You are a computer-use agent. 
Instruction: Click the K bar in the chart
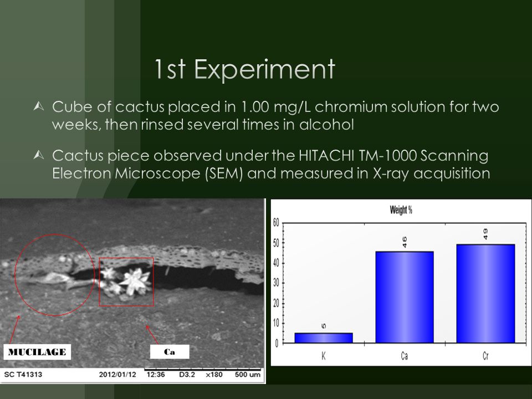pos(323,338)
